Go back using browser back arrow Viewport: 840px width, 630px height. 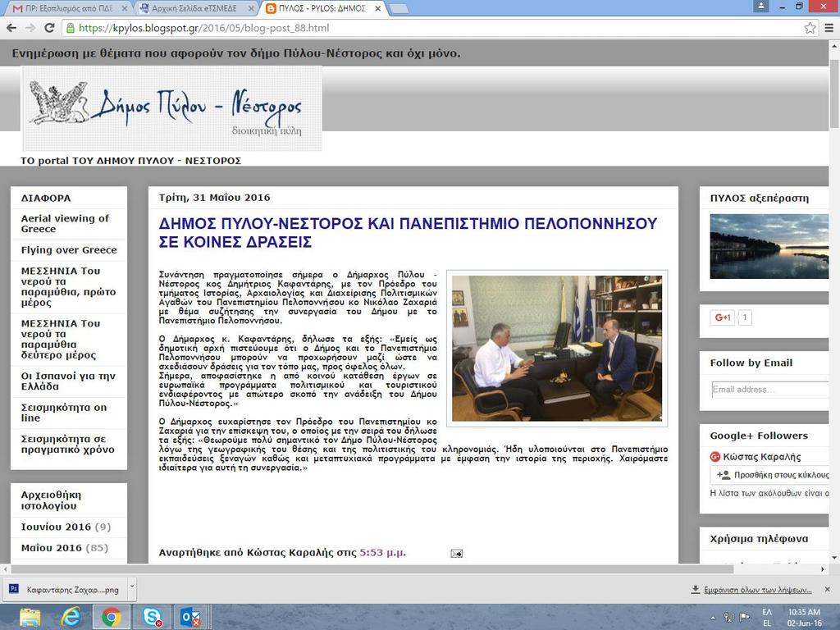tap(11, 28)
